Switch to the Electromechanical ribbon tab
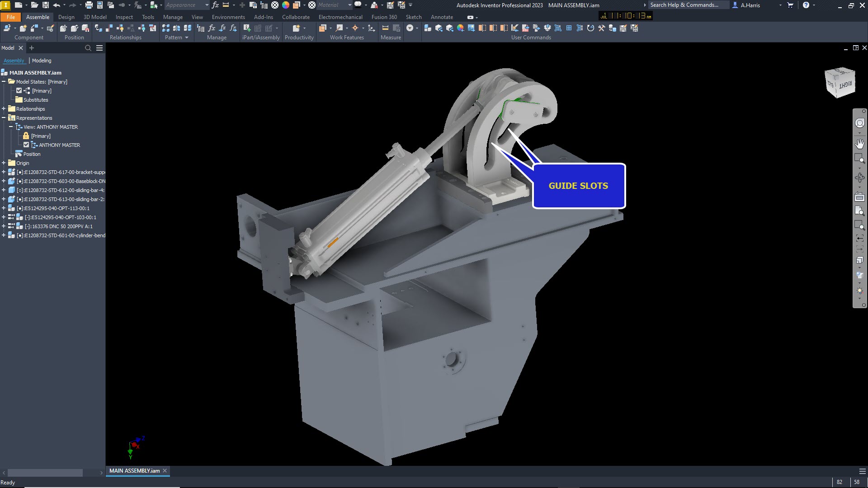The width and height of the screenshot is (868, 488). point(340,17)
